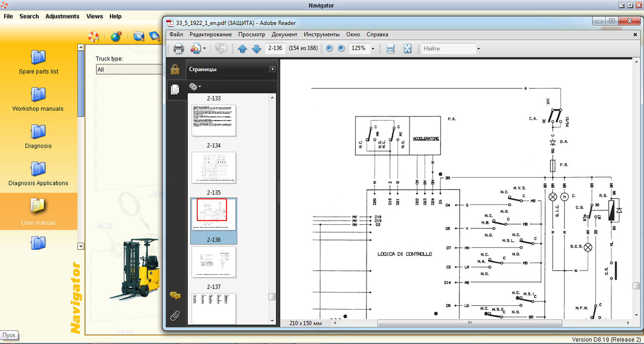
Task: Click the zoom in plus button
Action: [x=341, y=48]
